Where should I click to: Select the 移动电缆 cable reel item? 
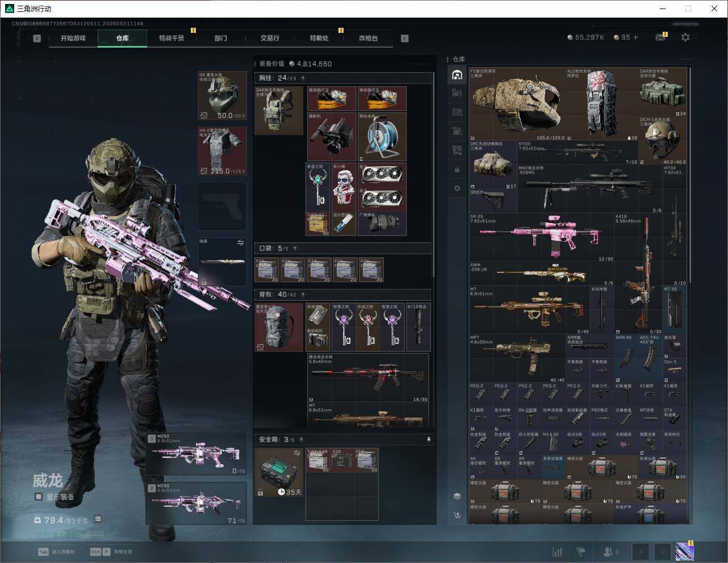click(x=382, y=137)
